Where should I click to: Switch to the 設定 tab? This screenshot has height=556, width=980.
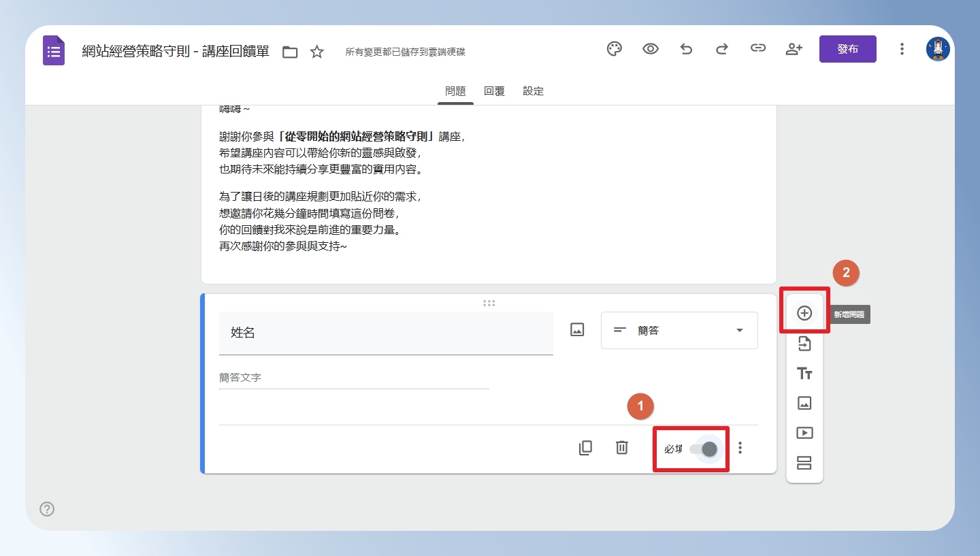534,91
